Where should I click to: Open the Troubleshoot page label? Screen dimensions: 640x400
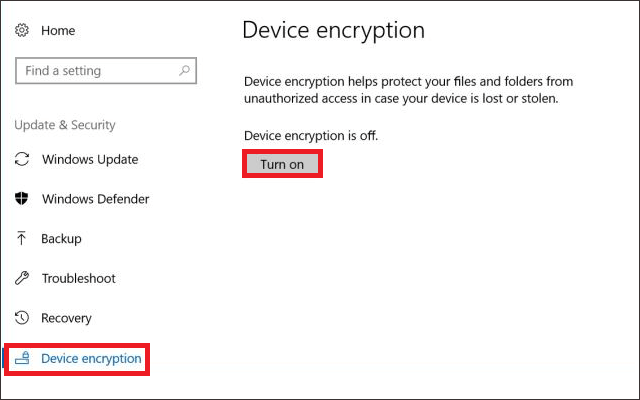tap(78, 278)
